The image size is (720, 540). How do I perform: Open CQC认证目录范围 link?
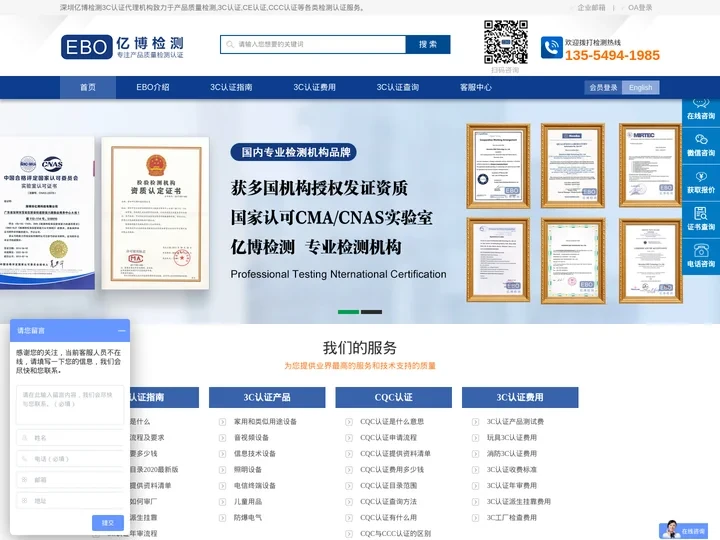click(x=388, y=486)
